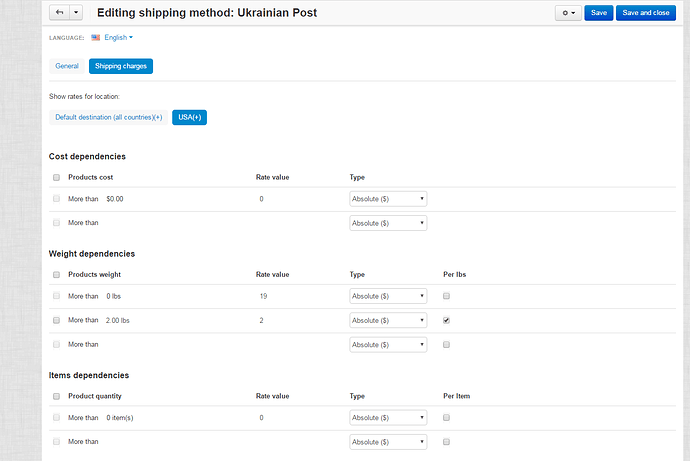Show rates for Default destination (all countries)
The image size is (690, 461).
(x=109, y=117)
